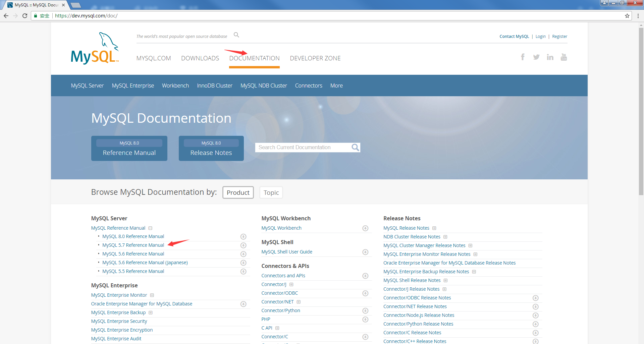Open DOWNLOADS navigation tab
This screenshot has width=644, height=344.
(x=200, y=58)
